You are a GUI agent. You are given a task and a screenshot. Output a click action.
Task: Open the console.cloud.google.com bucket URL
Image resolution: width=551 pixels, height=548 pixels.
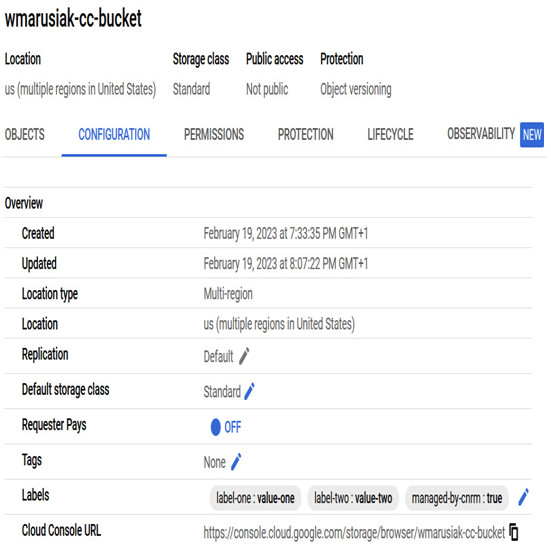[354, 533]
